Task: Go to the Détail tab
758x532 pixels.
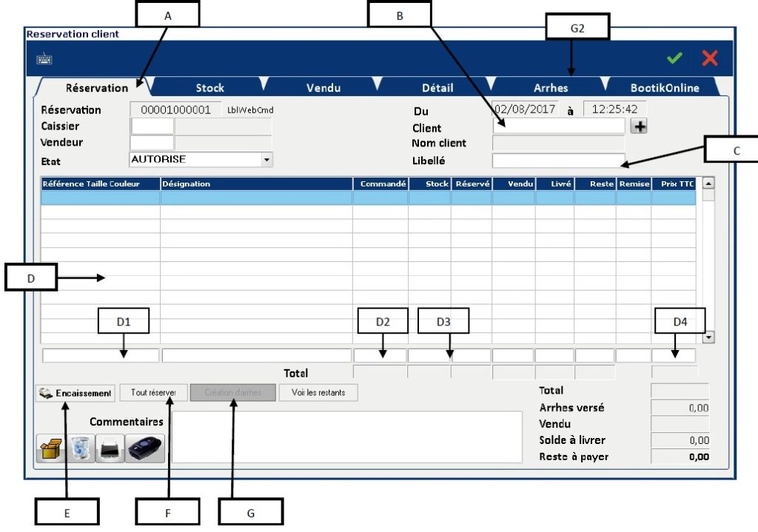Action: click(x=437, y=88)
